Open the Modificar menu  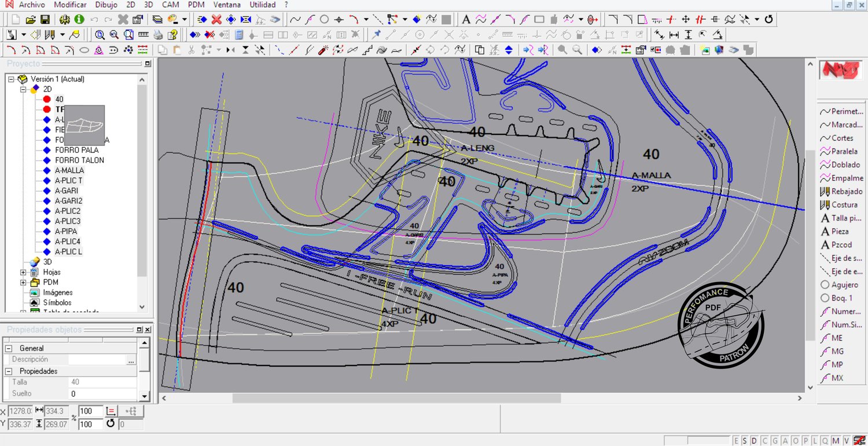coord(70,5)
